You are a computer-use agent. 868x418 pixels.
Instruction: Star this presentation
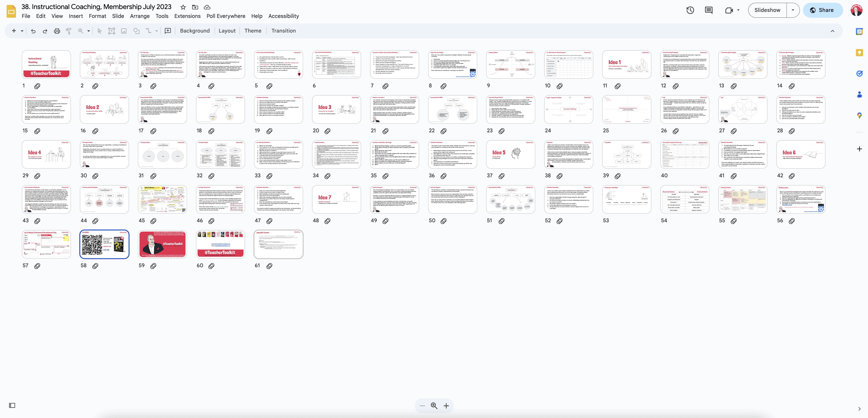coord(183,7)
